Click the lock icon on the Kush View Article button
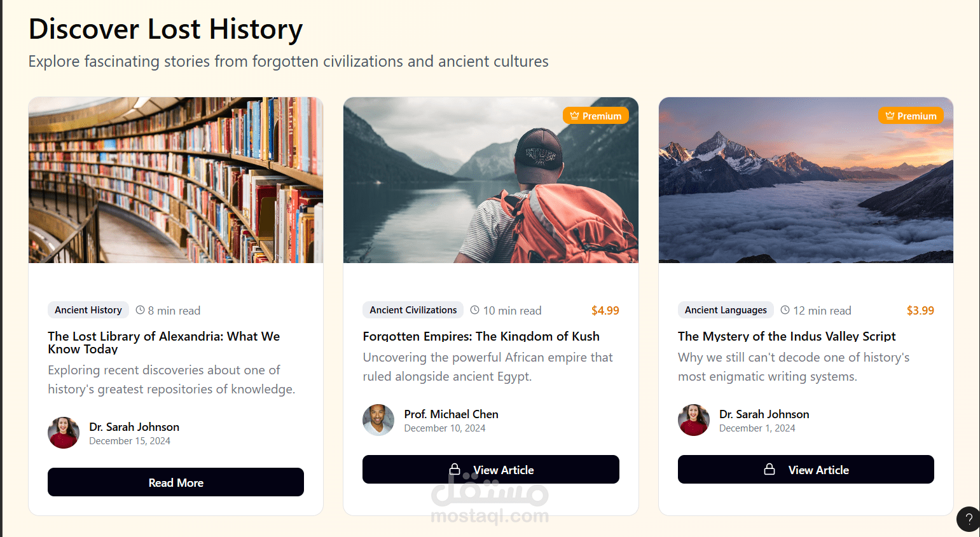 pyautogui.click(x=455, y=469)
